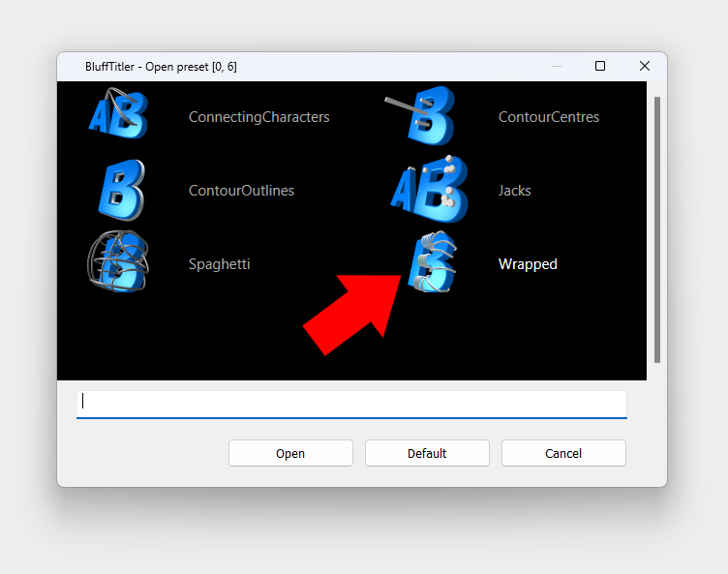Choose the Jacks label
The image size is (728, 574).
tap(514, 191)
